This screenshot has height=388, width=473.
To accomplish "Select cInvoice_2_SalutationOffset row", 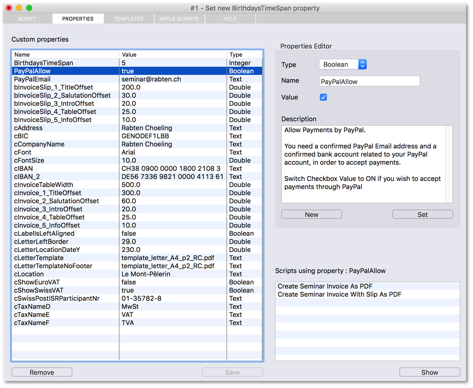I will [x=137, y=201].
